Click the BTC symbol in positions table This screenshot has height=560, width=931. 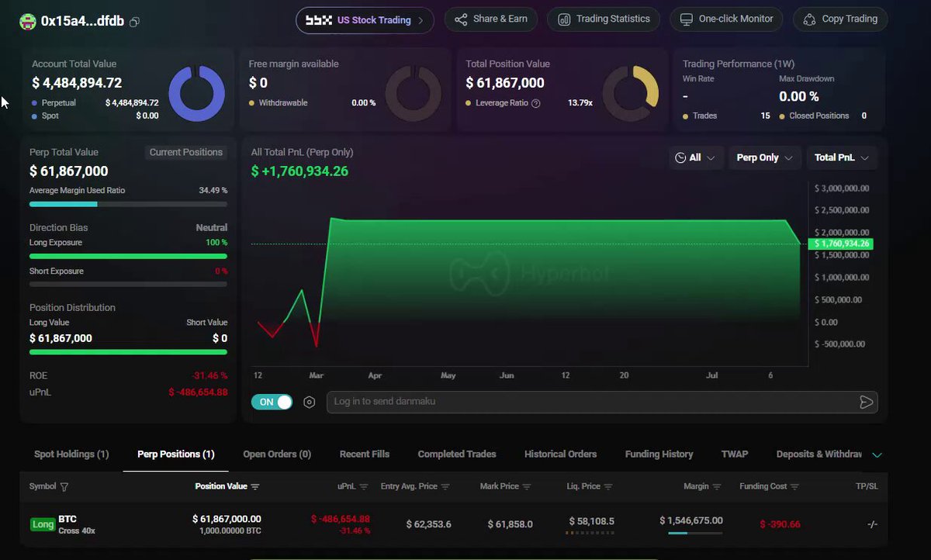pyautogui.click(x=67, y=519)
